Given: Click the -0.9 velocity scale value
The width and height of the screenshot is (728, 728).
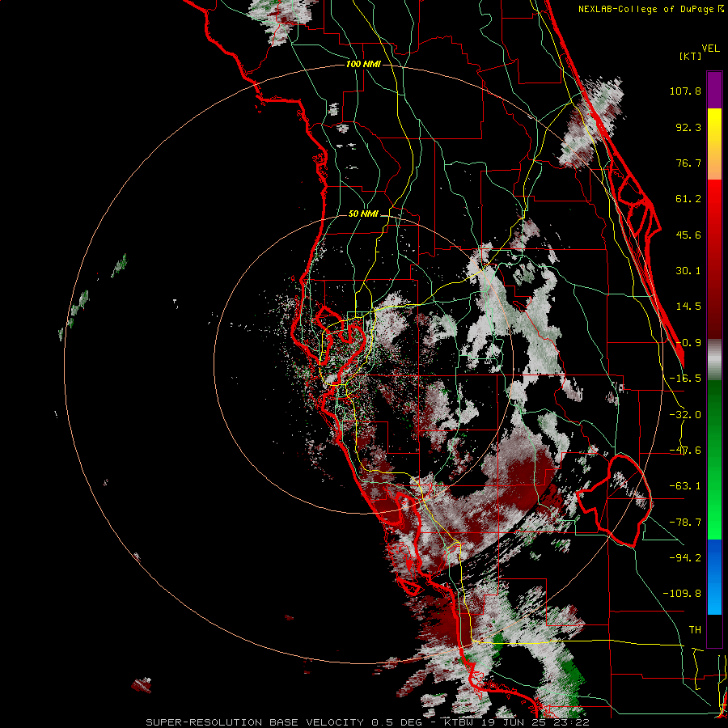Looking at the screenshot, I should click(x=688, y=343).
